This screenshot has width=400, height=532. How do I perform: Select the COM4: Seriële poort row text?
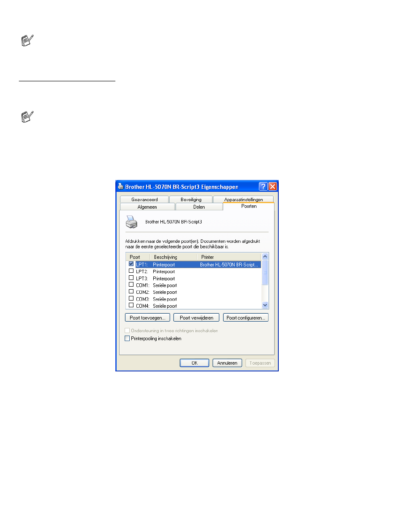click(x=157, y=306)
